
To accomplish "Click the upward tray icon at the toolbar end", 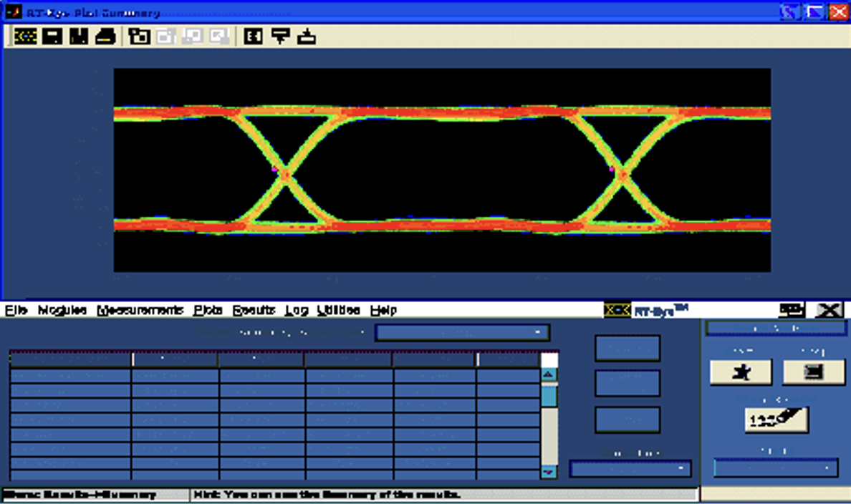I will [x=307, y=36].
